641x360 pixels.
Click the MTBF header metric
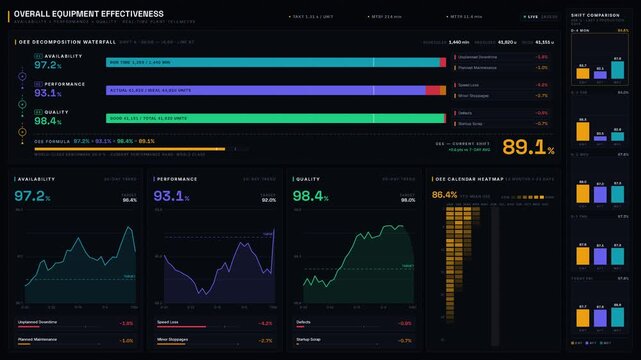tap(385, 17)
